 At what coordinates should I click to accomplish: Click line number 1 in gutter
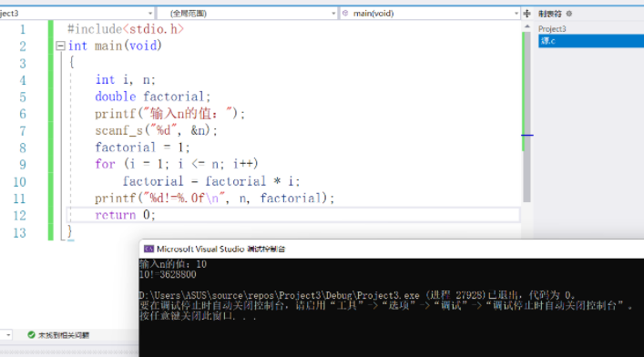pyautogui.click(x=23, y=29)
